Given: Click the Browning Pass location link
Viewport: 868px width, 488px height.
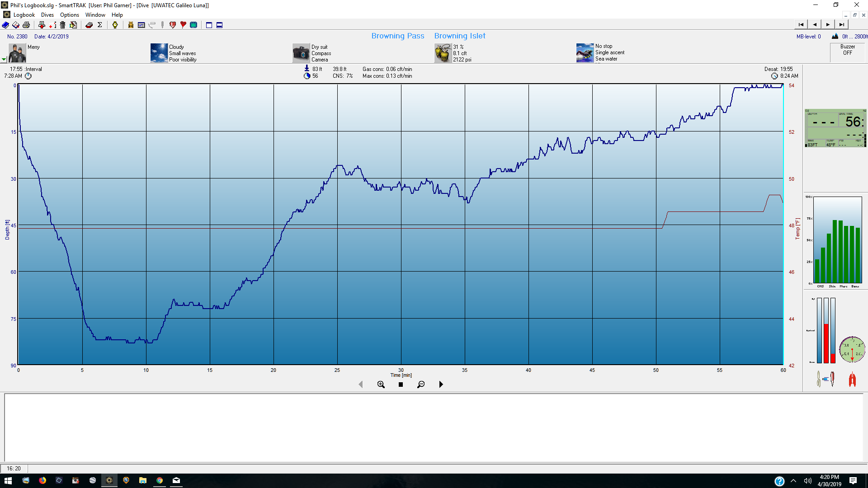Looking at the screenshot, I should point(397,36).
